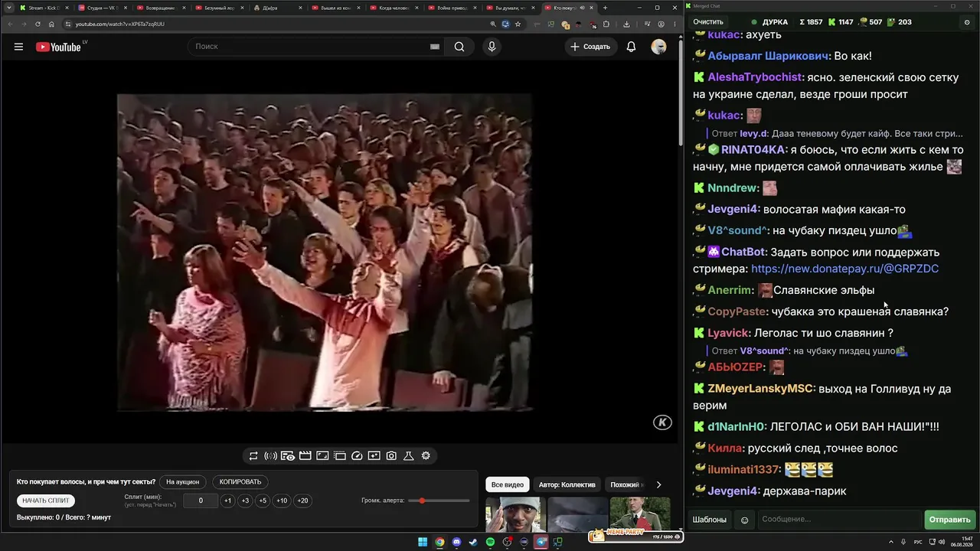The height and width of the screenshot is (551, 980).
Task: Click the on-screen keyboard icon in the search box
Action: (x=435, y=47)
